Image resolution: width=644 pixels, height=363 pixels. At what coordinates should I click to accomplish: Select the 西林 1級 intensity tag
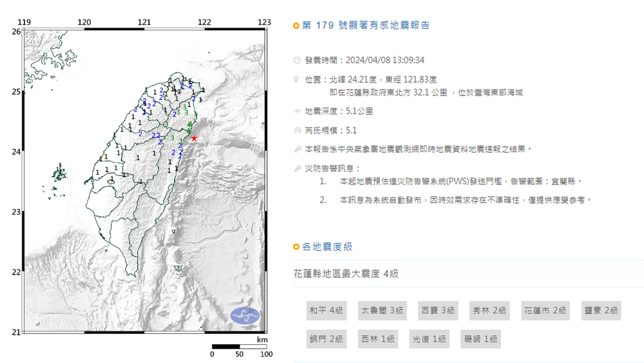(x=378, y=339)
